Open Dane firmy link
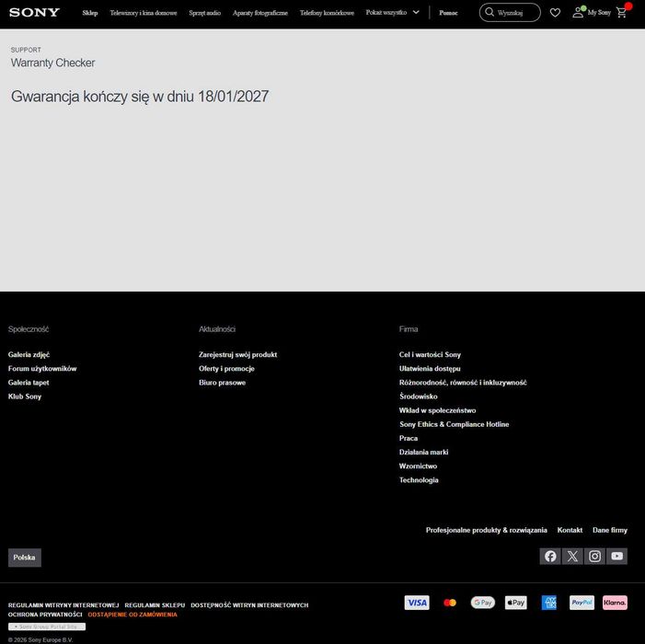Screen dimensions: 645x644 610,530
